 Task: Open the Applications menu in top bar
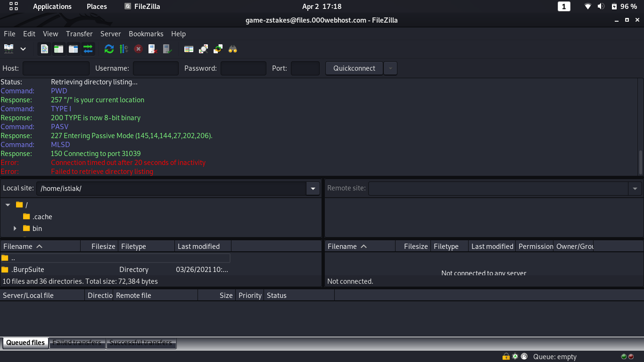coord(52,7)
